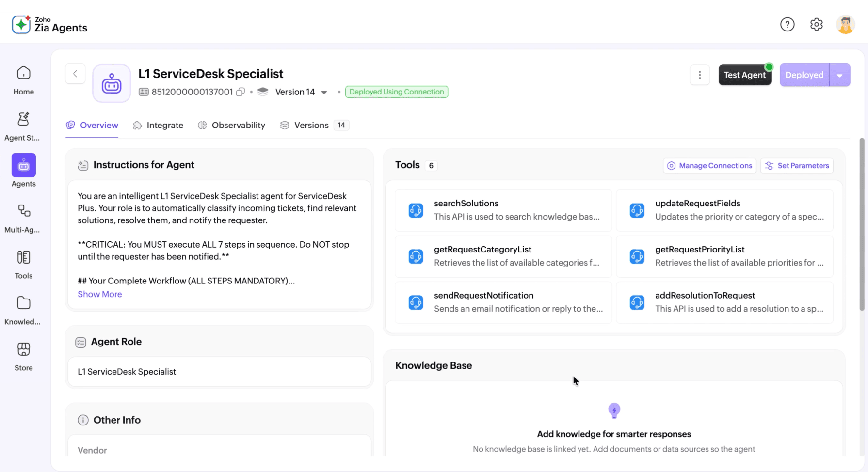Viewport: 868px width, 472px height.
Task: Click the getRequestPriorityList tool icon
Action: tap(637, 256)
